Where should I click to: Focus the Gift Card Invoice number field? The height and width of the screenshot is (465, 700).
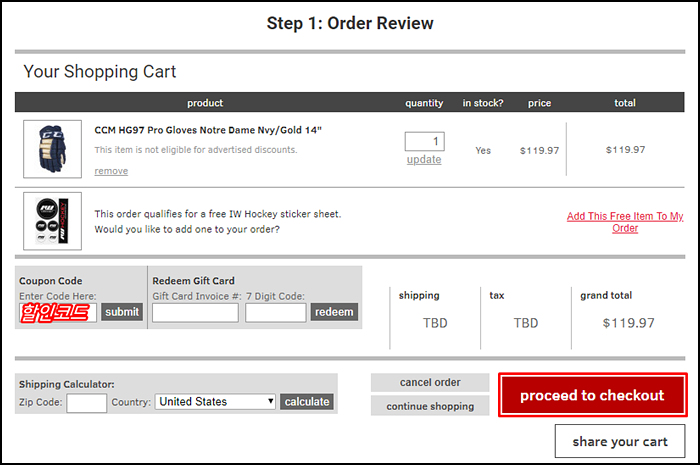coord(195,312)
